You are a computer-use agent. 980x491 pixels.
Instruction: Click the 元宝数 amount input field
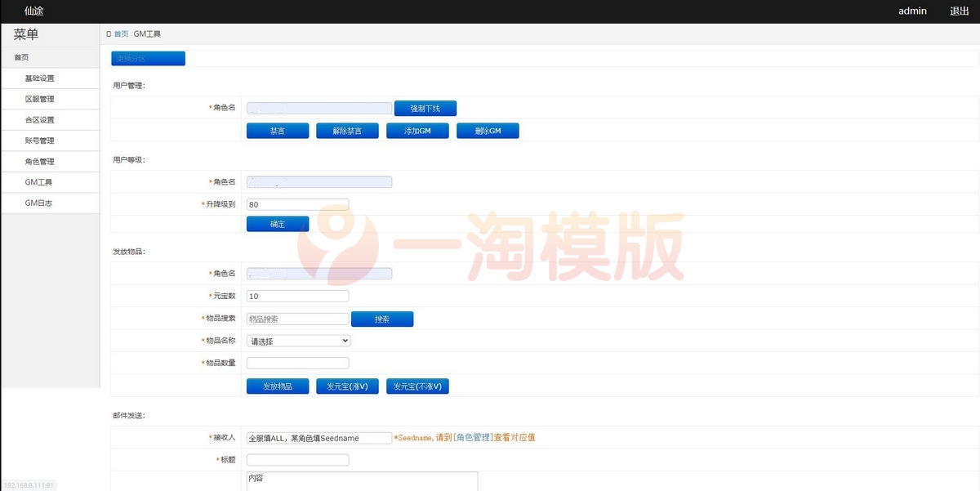pyautogui.click(x=297, y=296)
